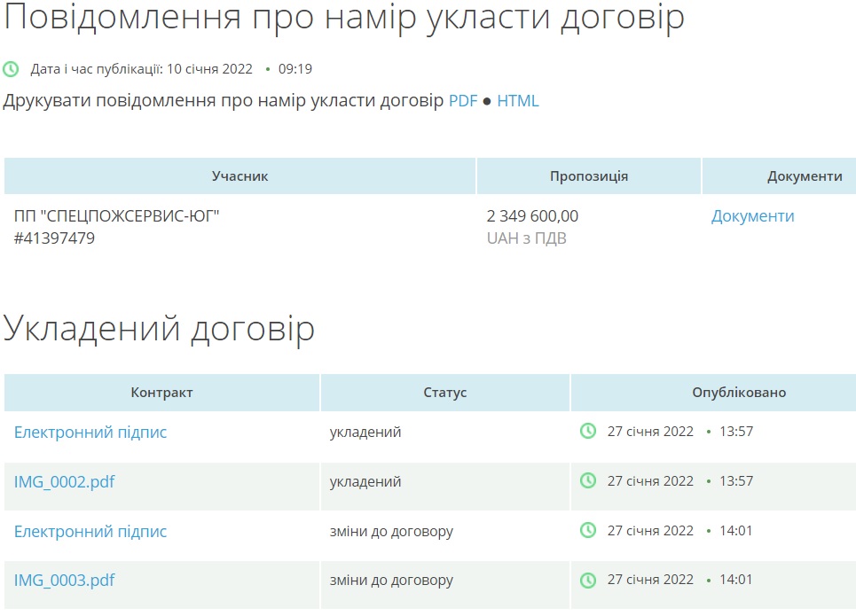Open the PDF print version link

[x=462, y=101]
